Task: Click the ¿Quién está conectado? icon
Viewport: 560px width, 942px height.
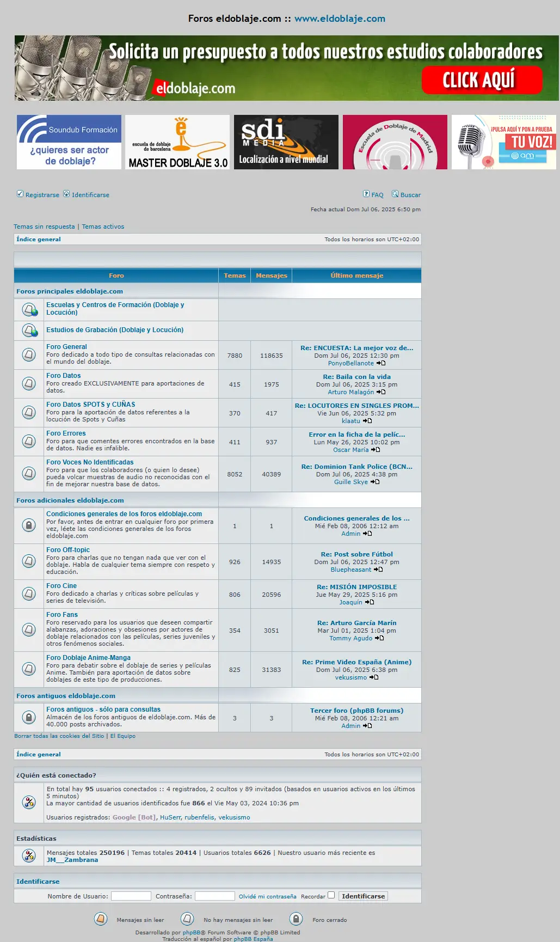Action: click(x=29, y=802)
